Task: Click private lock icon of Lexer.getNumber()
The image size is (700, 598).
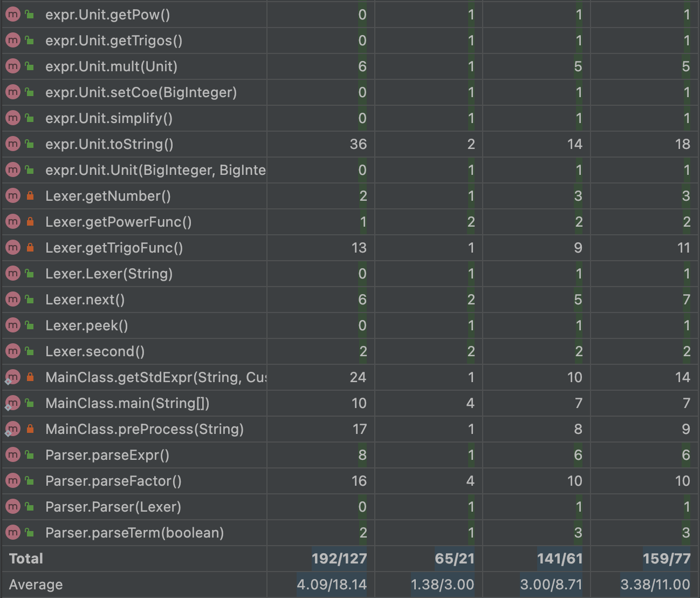Action: pyautogui.click(x=30, y=196)
